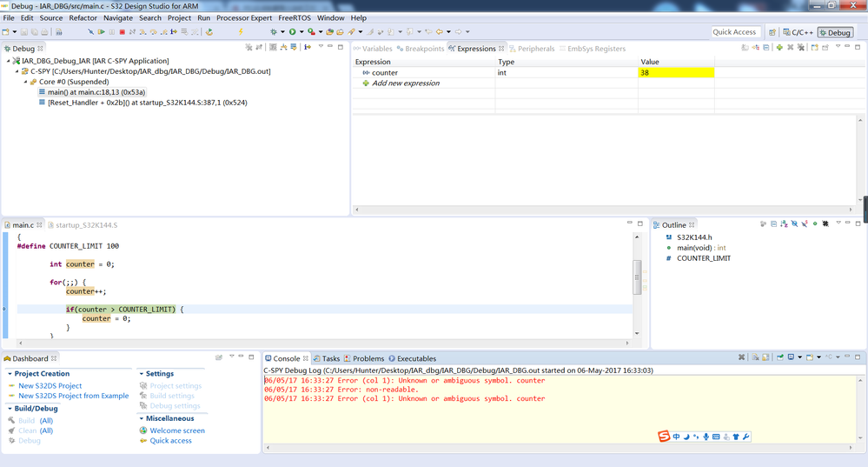Close the main.c editor tab

tap(39, 225)
